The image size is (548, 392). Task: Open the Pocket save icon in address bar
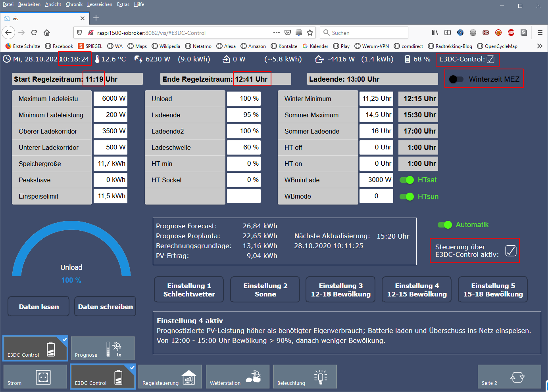288,33
